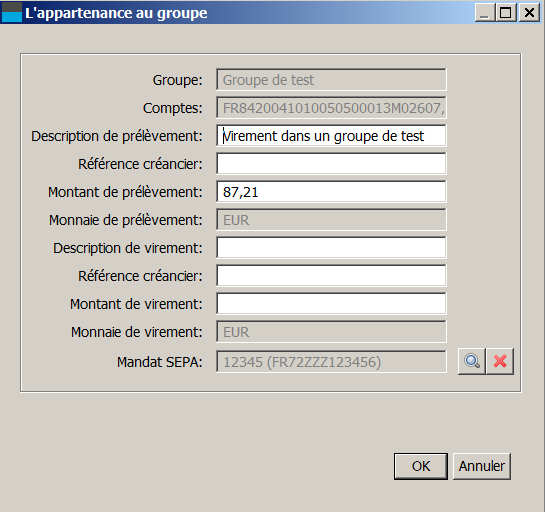
Task: Close the L'appartenance au groupe dialog
Action: pos(529,13)
